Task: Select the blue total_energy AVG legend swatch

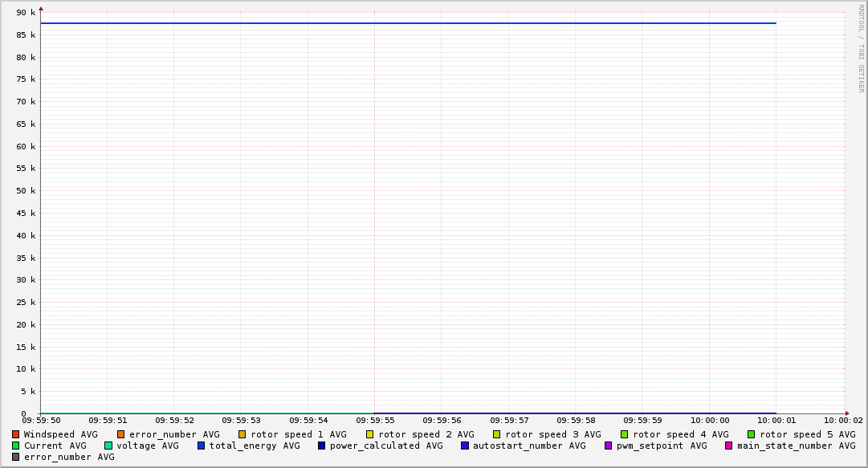Action: pos(202,446)
